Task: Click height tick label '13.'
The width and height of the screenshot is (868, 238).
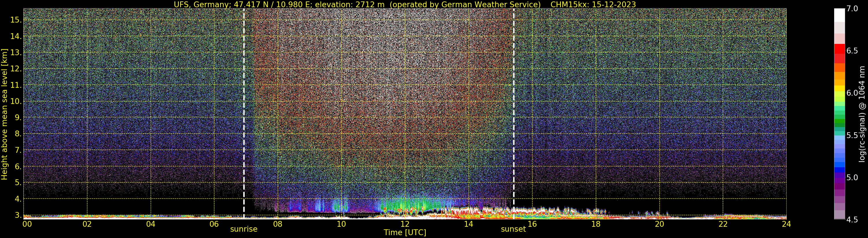Action: (16, 53)
